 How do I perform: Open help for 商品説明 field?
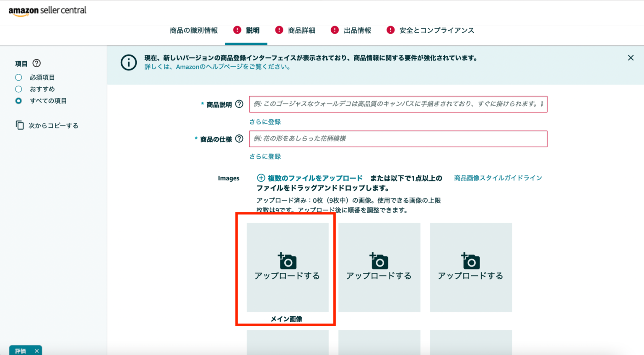pyautogui.click(x=239, y=104)
